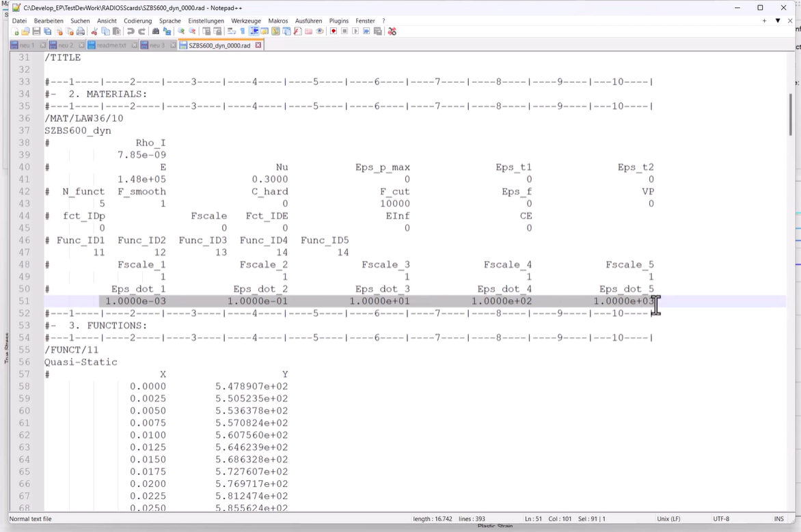Play back the recorded macro icon
This screenshot has width=801, height=532.
click(355, 31)
